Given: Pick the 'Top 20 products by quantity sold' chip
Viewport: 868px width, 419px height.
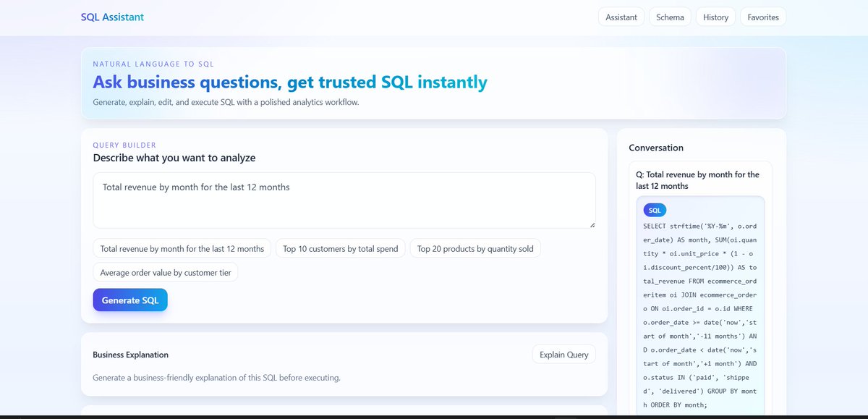Looking at the screenshot, I should tap(475, 248).
